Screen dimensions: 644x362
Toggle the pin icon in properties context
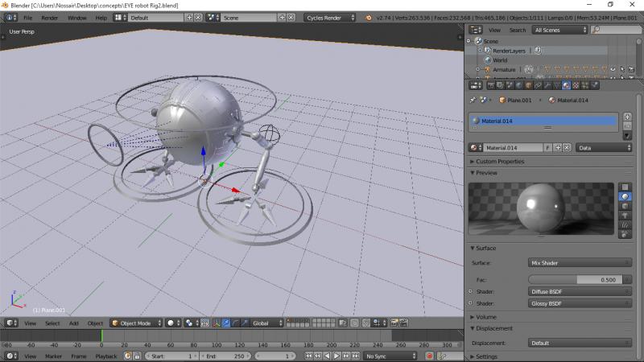[475, 100]
